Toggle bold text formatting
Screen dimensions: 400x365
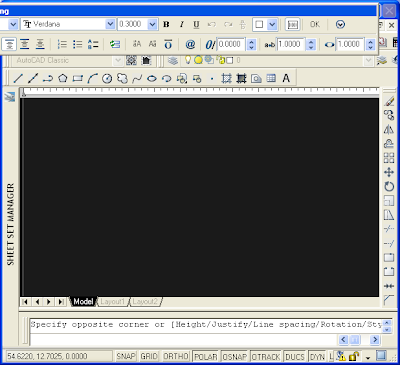(x=166, y=24)
